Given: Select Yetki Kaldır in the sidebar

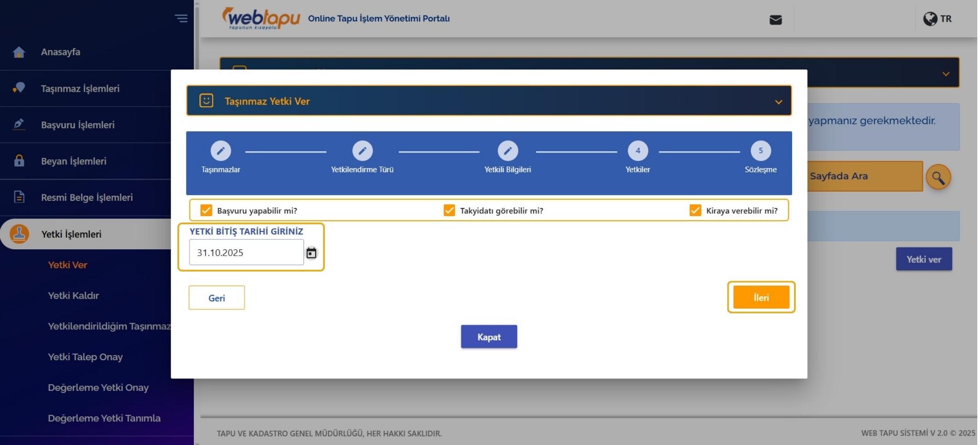Looking at the screenshot, I should tap(74, 296).
